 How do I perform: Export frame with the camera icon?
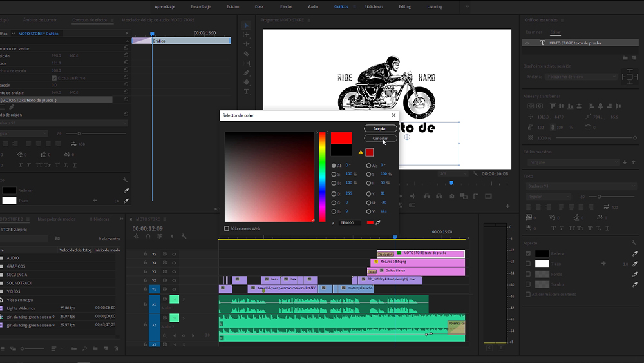tap(451, 196)
